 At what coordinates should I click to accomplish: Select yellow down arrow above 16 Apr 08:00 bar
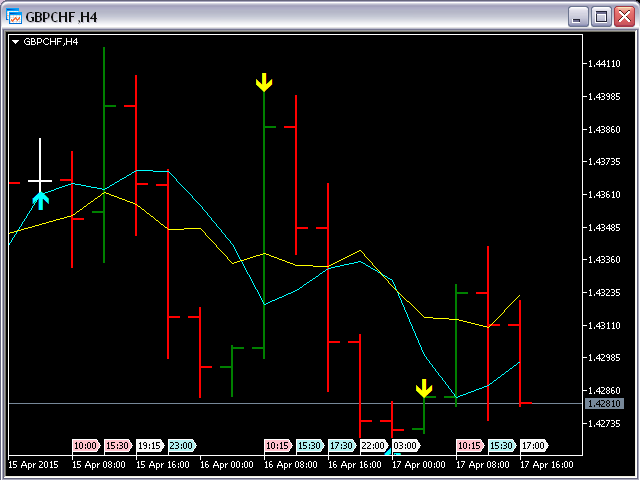264,82
